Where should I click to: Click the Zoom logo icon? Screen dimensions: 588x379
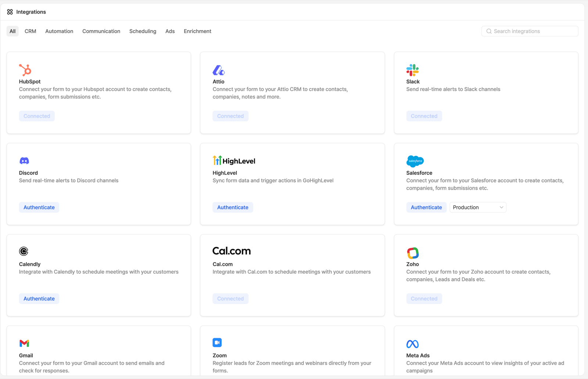pyautogui.click(x=217, y=343)
